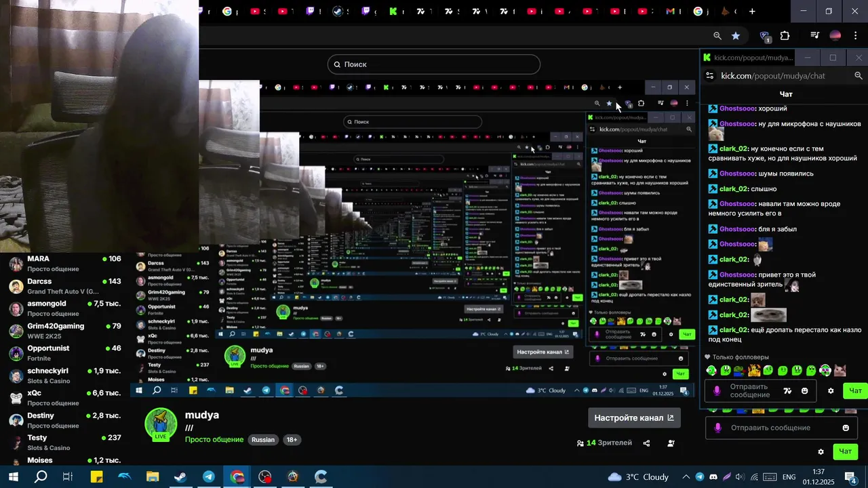Open emoji picker in the popout chat input

point(805,391)
